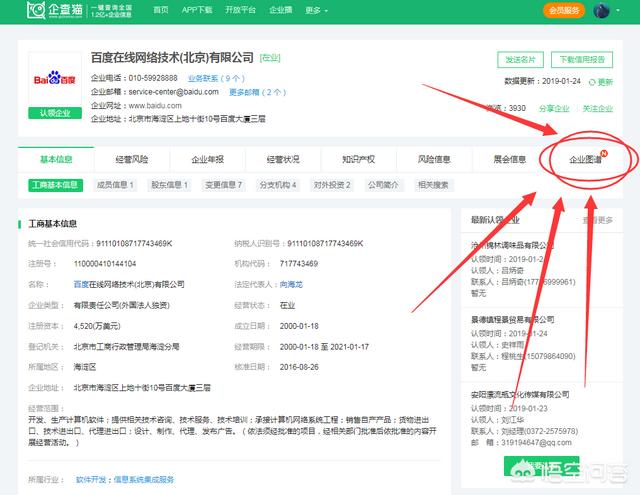Click the 关注企业 link
640x495 pixels.
coord(598,109)
